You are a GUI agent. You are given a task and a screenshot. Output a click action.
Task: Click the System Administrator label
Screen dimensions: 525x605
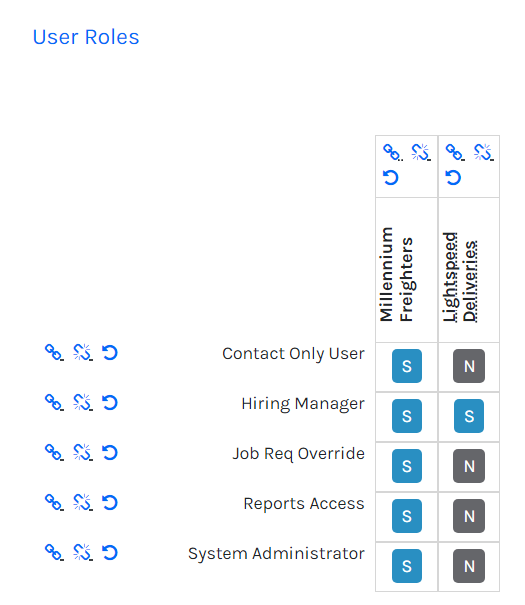pos(276,554)
